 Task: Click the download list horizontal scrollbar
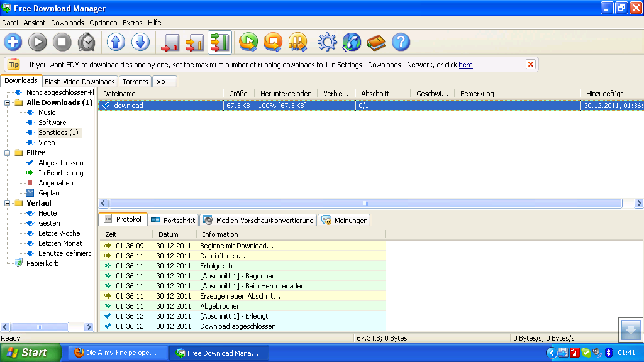pyautogui.click(x=365, y=204)
